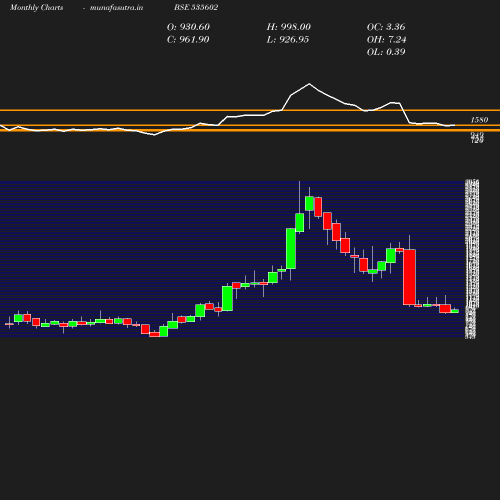
Task: Click the low value "L: 926.95"
Action: [x=288, y=39]
